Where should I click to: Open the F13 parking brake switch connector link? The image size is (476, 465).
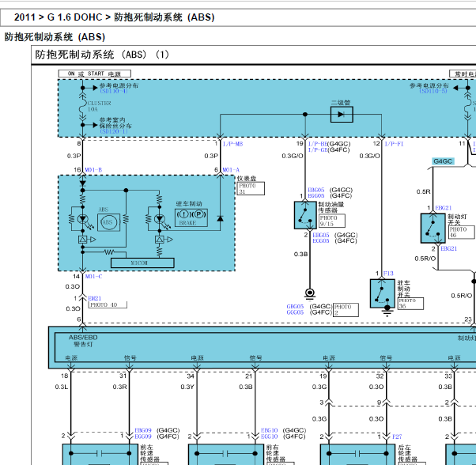click(x=388, y=274)
